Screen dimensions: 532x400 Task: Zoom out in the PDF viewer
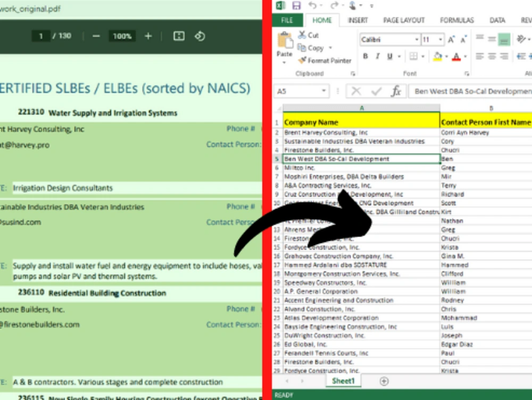[x=96, y=36]
